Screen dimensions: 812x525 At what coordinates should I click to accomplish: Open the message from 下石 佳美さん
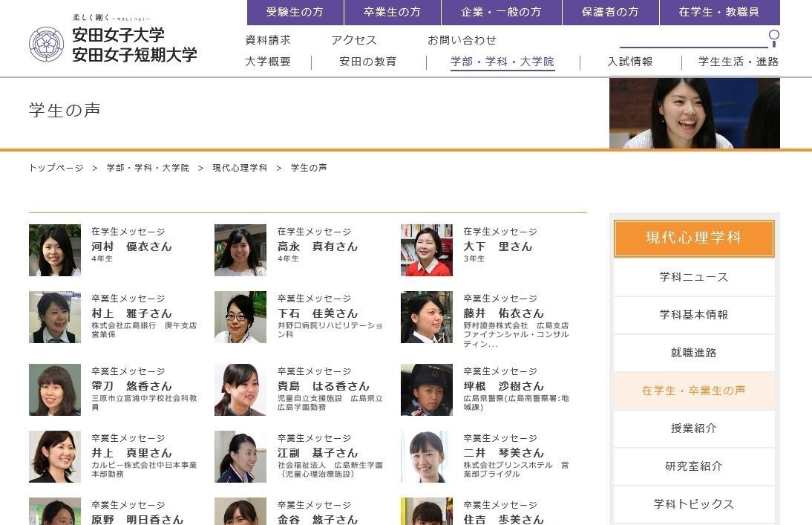click(318, 313)
